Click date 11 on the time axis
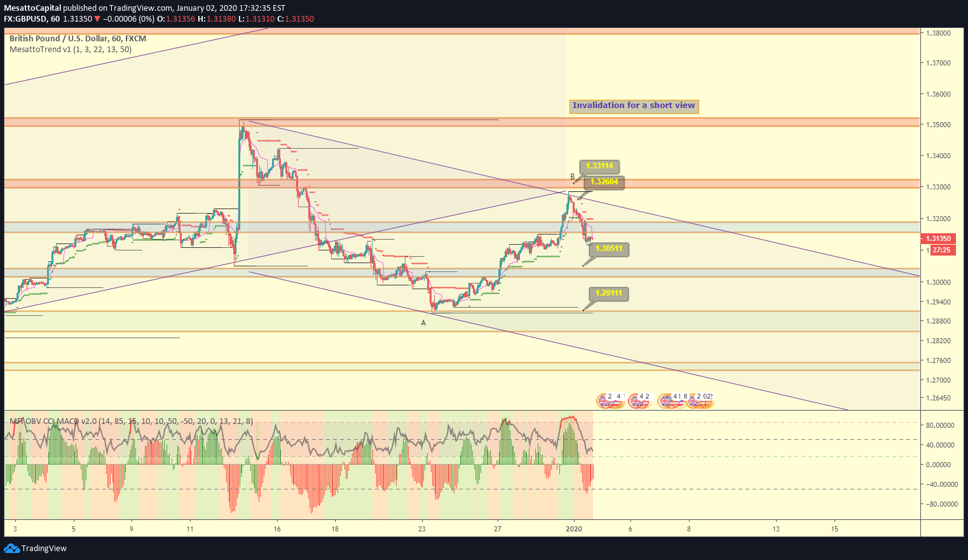The image size is (968, 560). [x=190, y=529]
